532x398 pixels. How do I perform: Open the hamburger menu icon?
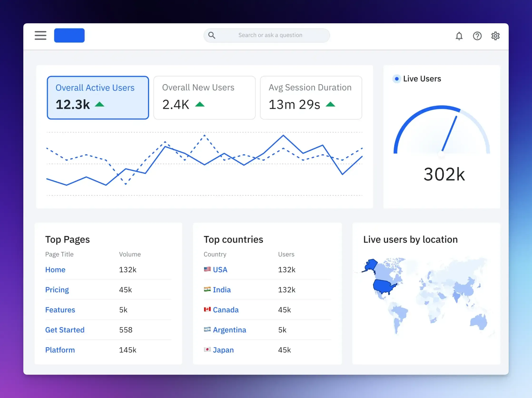click(x=40, y=35)
